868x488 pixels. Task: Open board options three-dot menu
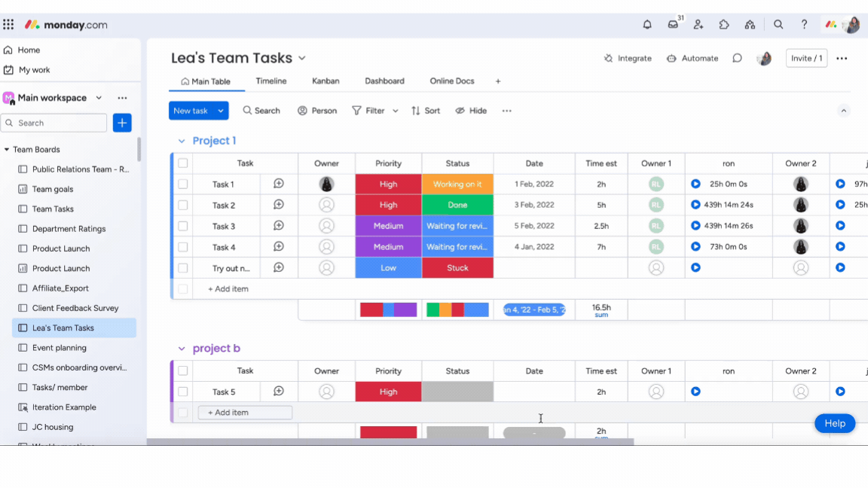(x=842, y=58)
